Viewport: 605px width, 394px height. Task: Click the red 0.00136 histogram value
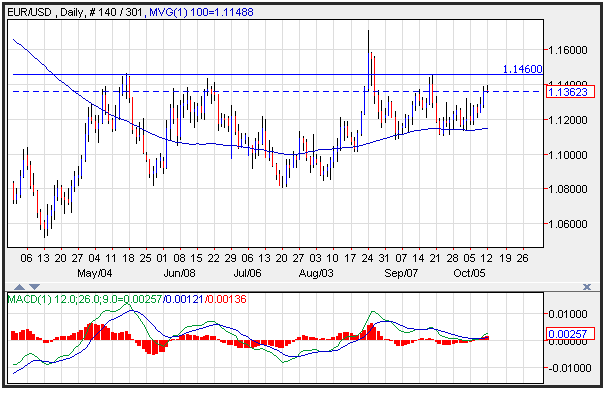tap(227, 299)
